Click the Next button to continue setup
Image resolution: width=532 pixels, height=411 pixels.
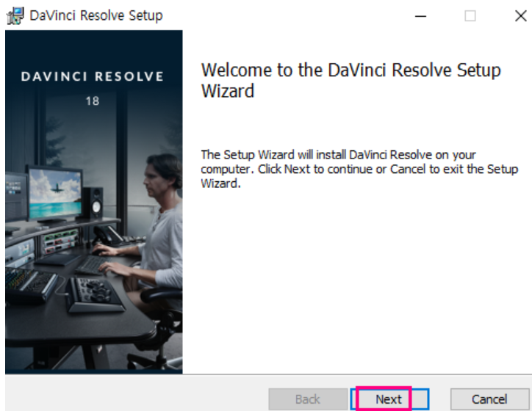point(390,399)
